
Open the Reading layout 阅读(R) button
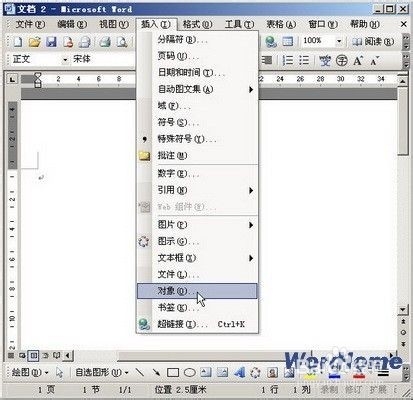373,42
